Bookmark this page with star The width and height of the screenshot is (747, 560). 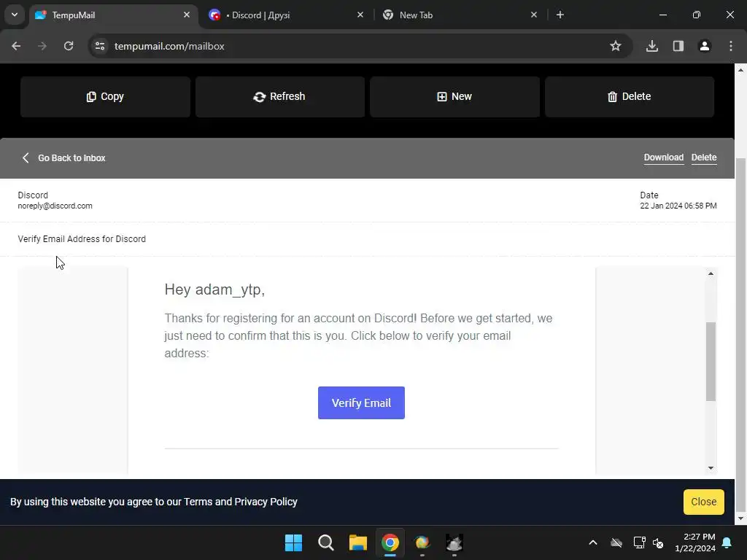point(616,46)
